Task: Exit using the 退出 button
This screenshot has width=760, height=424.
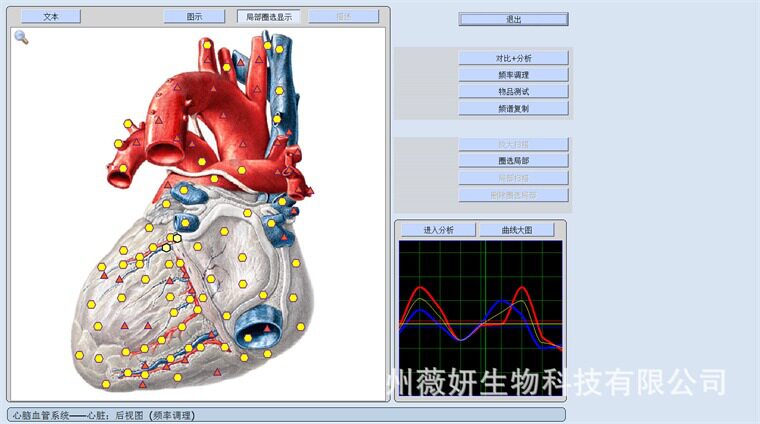Action: click(513, 19)
